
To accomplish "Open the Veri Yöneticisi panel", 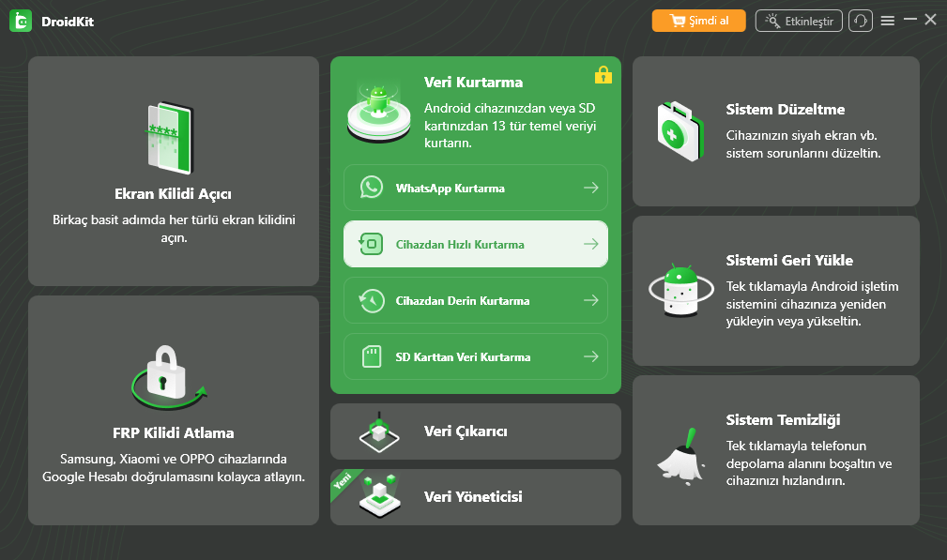I will coord(475,497).
